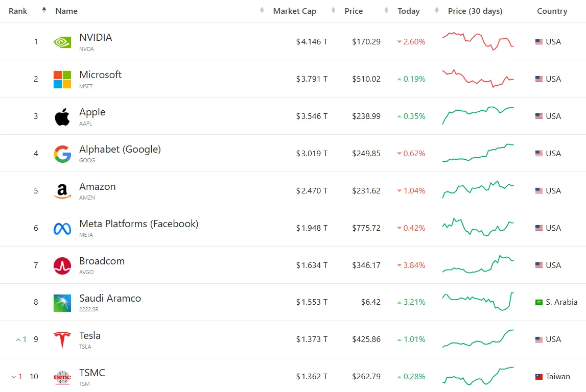This screenshot has height=392, width=586.
Task: Open the Saudi Aramco company link
Action: click(x=110, y=298)
